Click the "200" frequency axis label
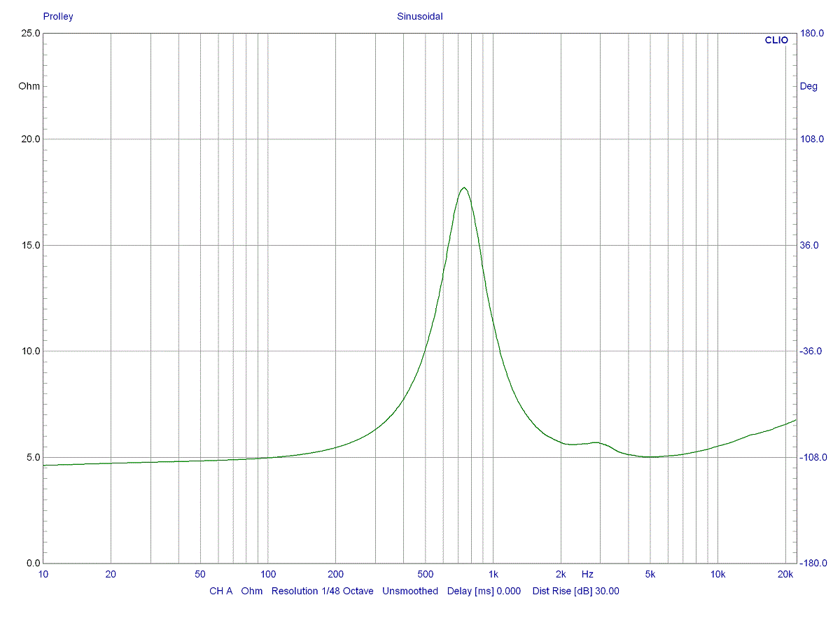Image resolution: width=840 pixels, height=630 pixels. [x=335, y=574]
